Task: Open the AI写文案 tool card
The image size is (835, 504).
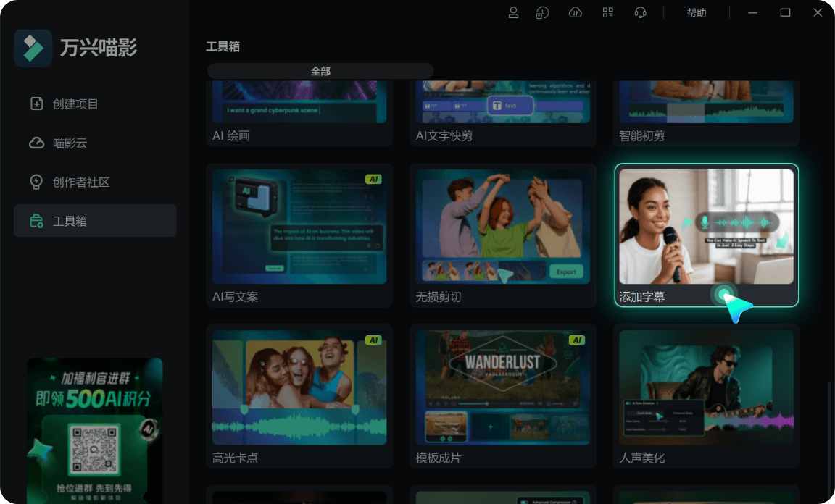Action: [299, 235]
